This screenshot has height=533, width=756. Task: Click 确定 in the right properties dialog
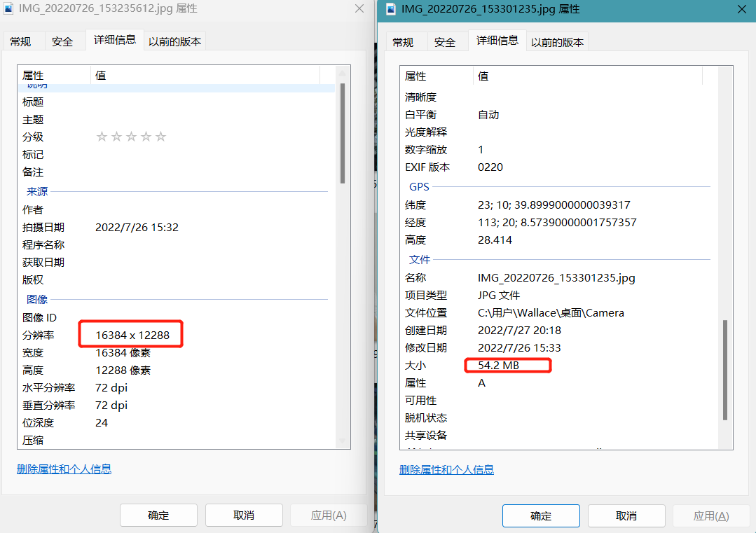[x=540, y=515]
